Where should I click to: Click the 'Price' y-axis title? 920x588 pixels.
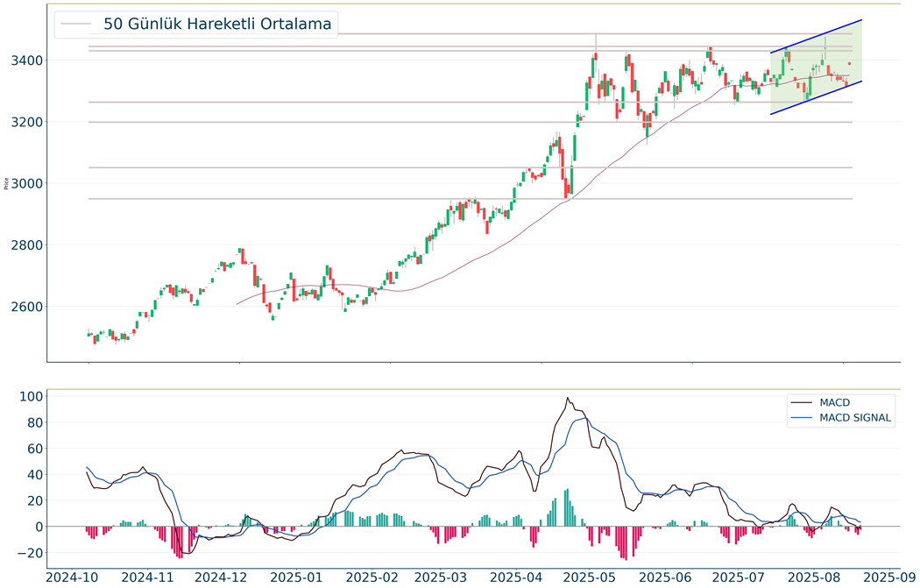click(6, 183)
